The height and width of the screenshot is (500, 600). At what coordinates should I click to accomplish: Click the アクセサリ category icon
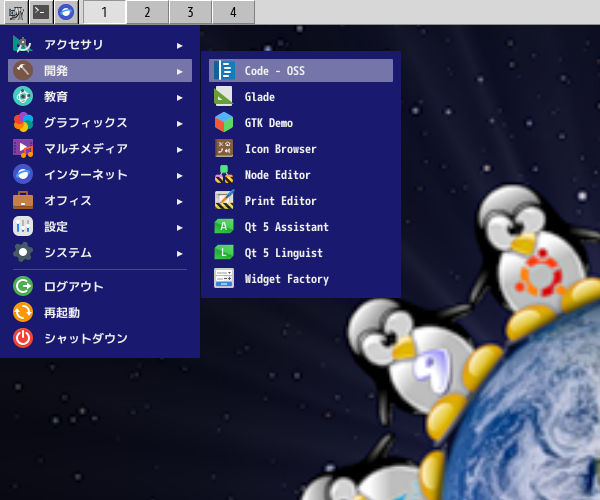pyautogui.click(x=23, y=44)
